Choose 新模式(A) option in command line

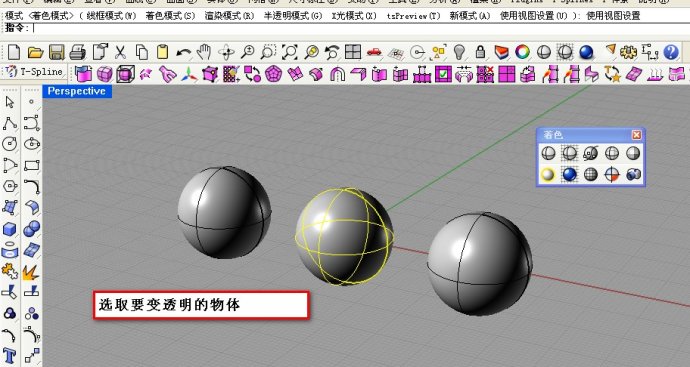pyautogui.click(x=470, y=16)
